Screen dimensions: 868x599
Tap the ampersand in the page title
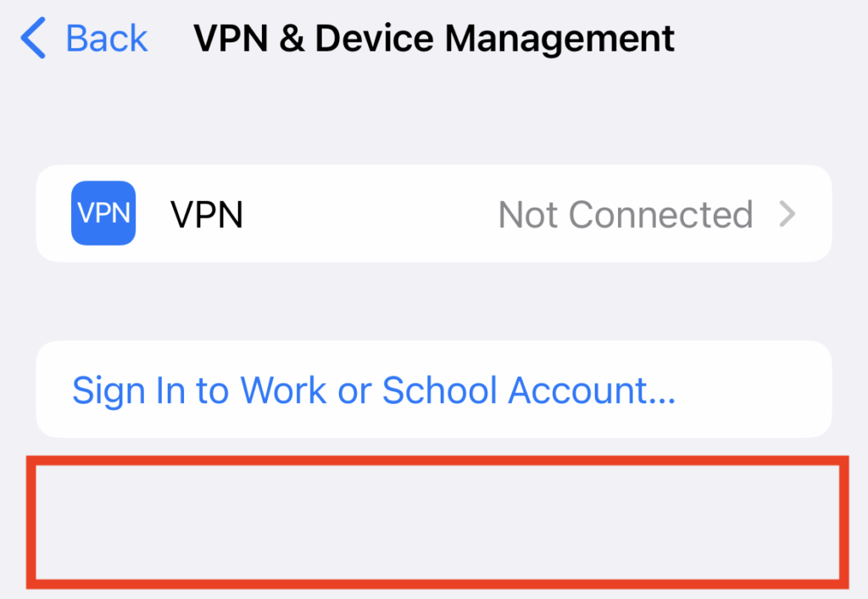292,39
